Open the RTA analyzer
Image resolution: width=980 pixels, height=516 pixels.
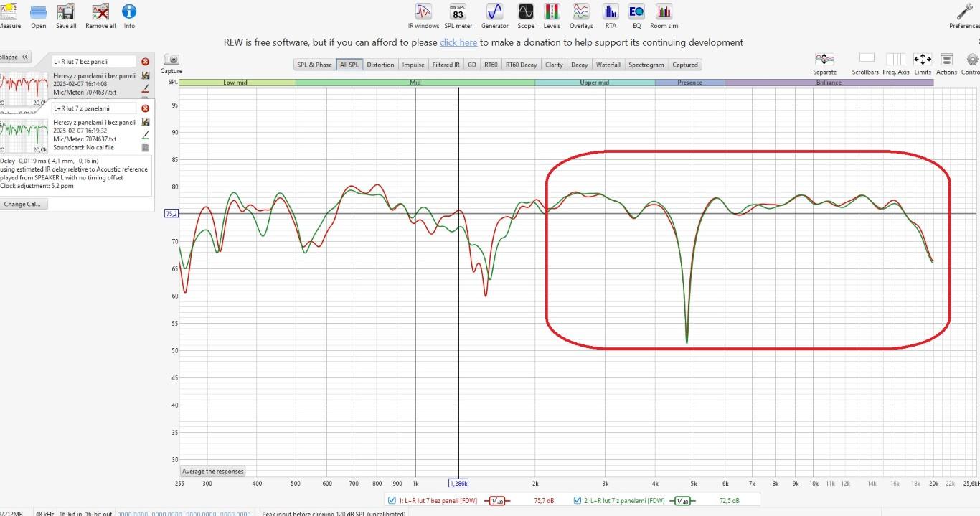[611, 11]
